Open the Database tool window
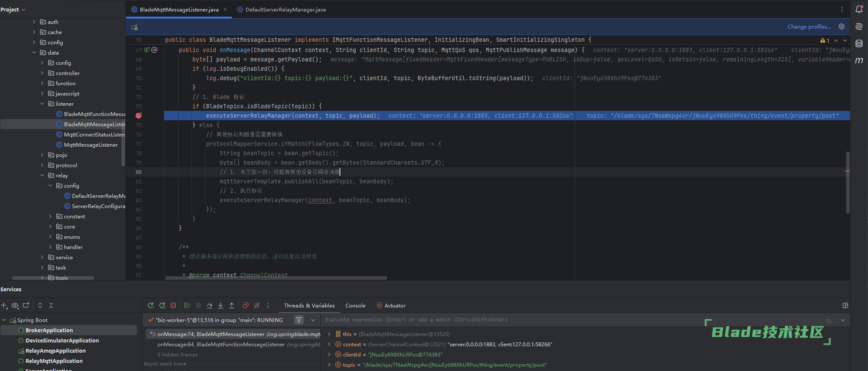The image size is (868, 371). [x=859, y=43]
